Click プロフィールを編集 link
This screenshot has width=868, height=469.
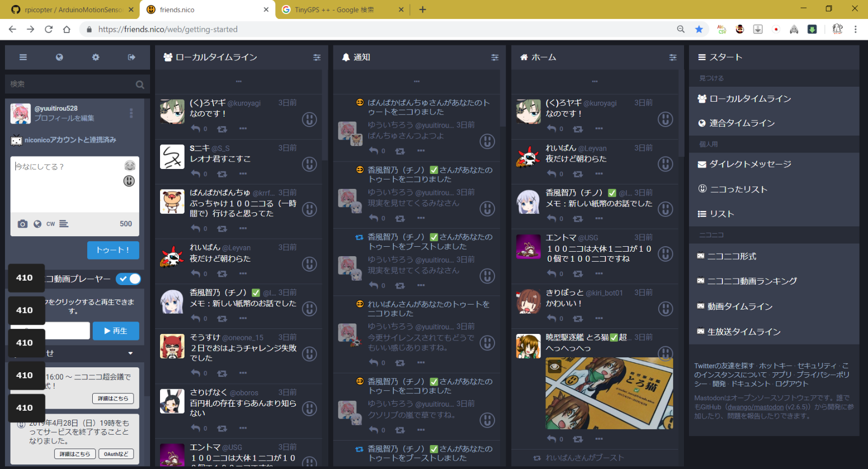pyautogui.click(x=64, y=118)
